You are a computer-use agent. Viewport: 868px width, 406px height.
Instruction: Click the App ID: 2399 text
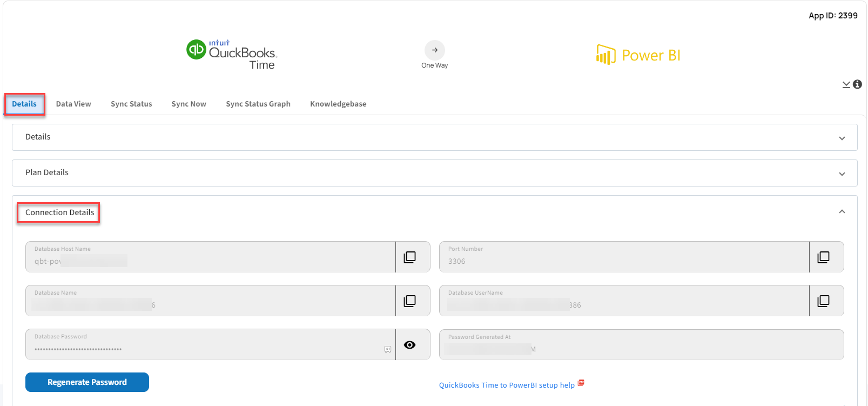coord(833,16)
